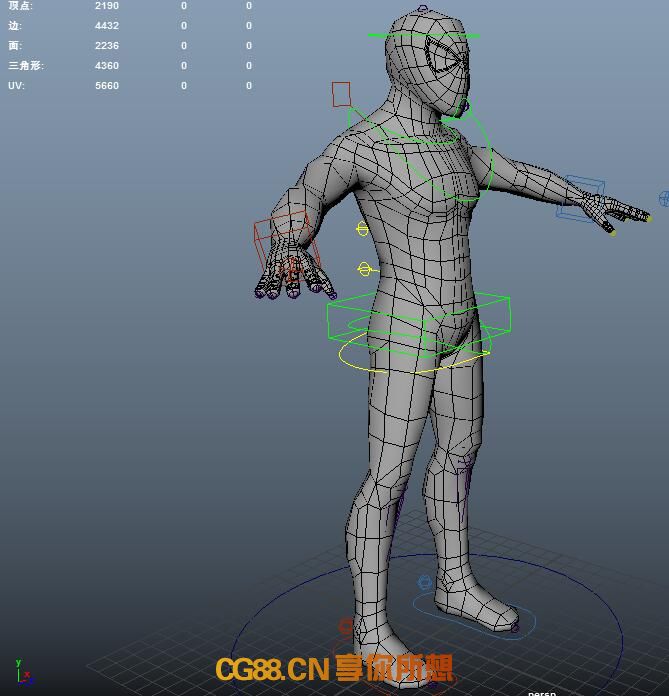
Task: Click the 边 edge count label
Action: tap(15, 25)
